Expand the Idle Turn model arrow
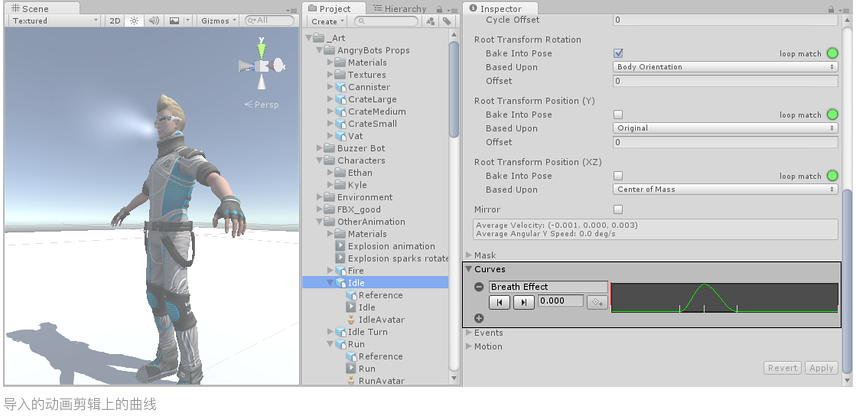The image size is (856, 416). 330,332
